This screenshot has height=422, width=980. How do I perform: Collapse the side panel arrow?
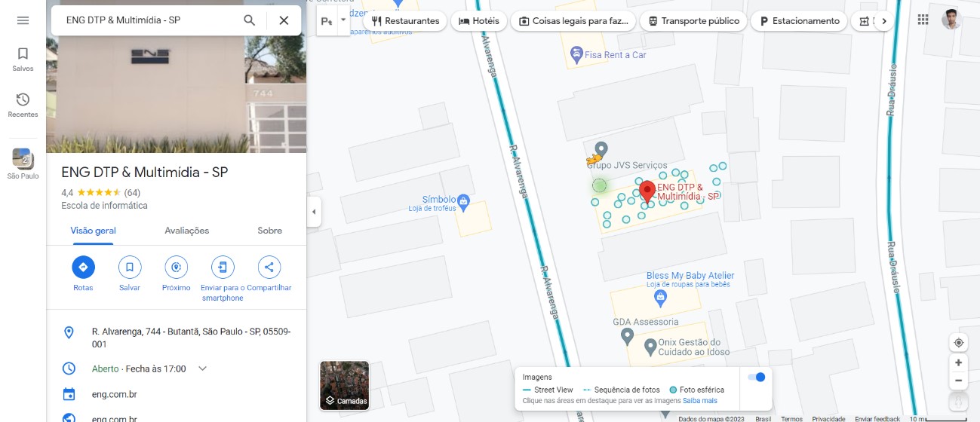(x=314, y=212)
